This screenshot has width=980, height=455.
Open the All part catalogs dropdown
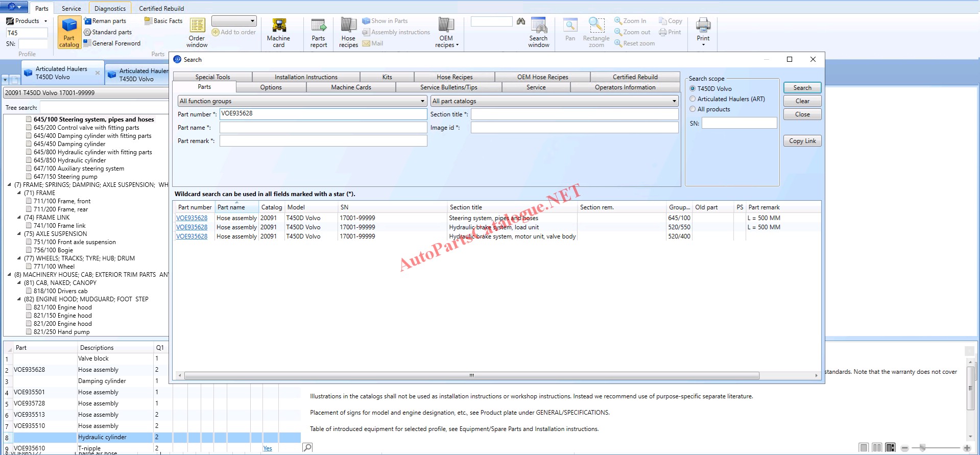(x=554, y=101)
